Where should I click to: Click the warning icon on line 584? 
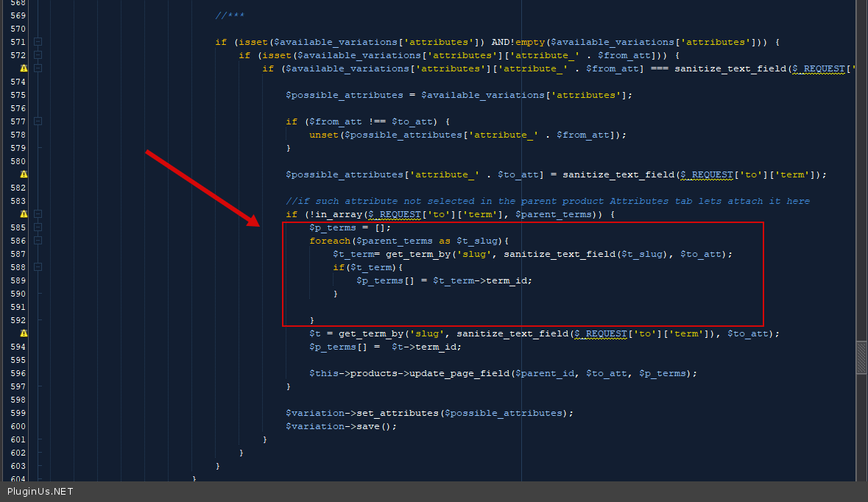pyautogui.click(x=24, y=214)
